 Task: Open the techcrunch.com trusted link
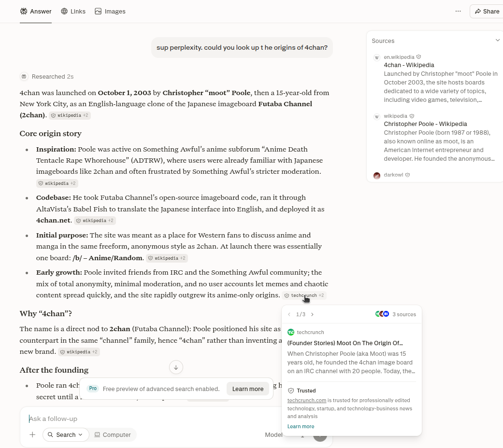[x=307, y=400]
